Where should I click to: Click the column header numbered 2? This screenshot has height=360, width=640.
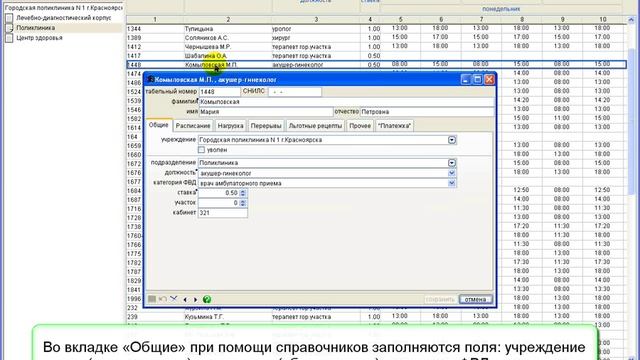(228, 20)
